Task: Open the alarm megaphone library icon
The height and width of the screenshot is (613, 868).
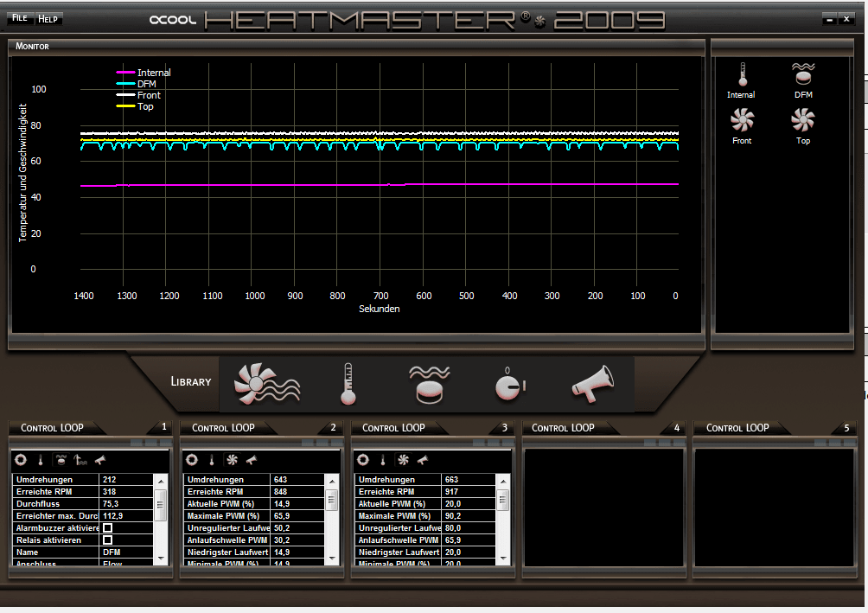Action: (592, 384)
